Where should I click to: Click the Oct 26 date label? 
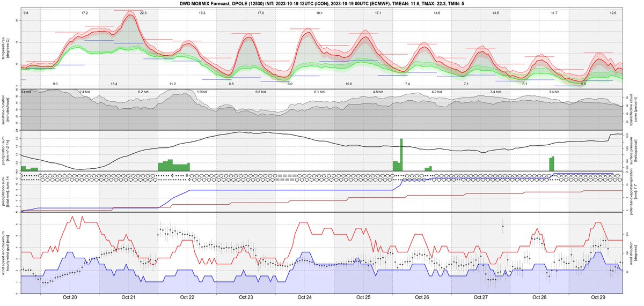(422, 297)
